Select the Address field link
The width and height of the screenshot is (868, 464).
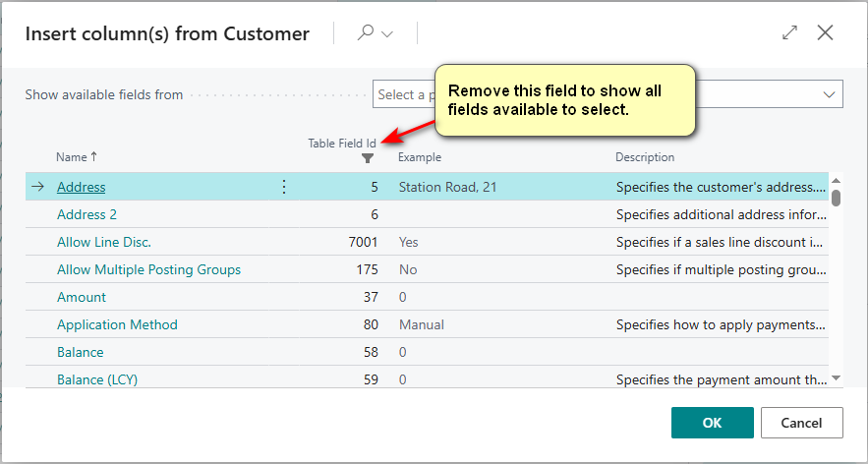click(82, 187)
